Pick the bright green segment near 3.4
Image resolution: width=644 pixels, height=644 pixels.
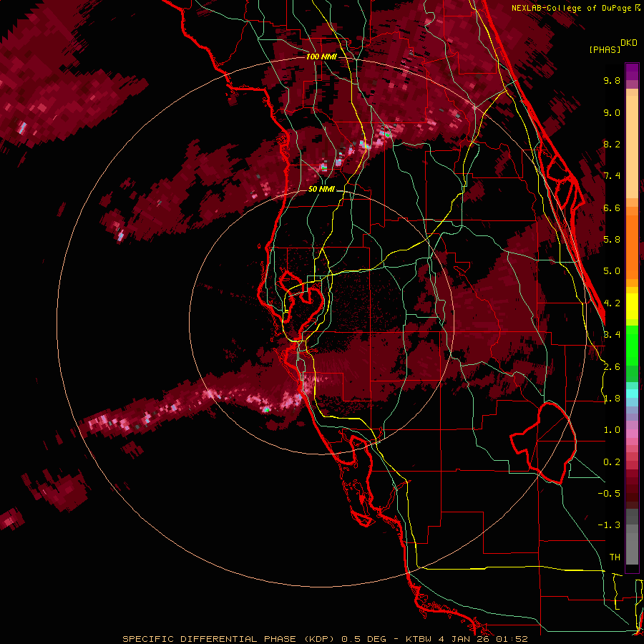click(x=632, y=345)
